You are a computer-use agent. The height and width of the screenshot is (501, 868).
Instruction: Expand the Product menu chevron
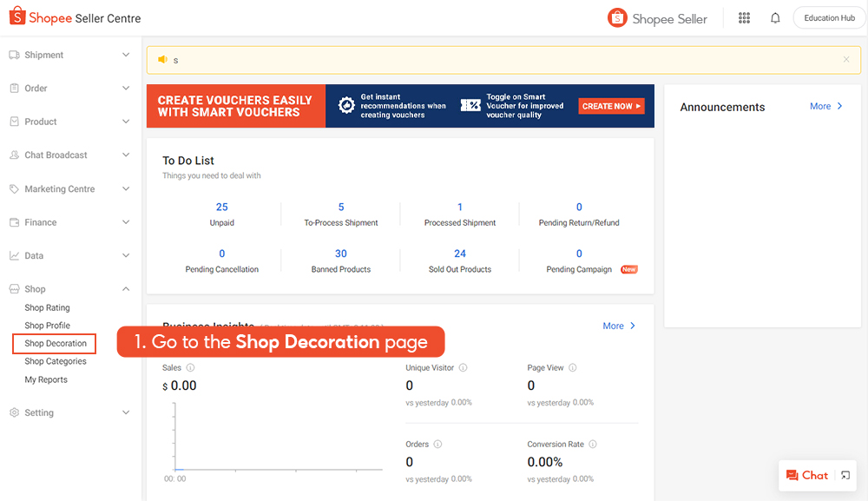(x=126, y=122)
